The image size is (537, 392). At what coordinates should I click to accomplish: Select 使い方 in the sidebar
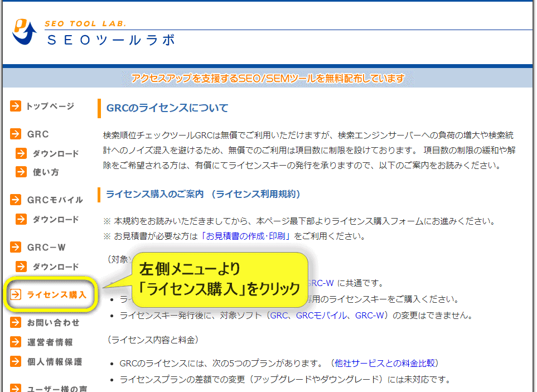[46, 172]
